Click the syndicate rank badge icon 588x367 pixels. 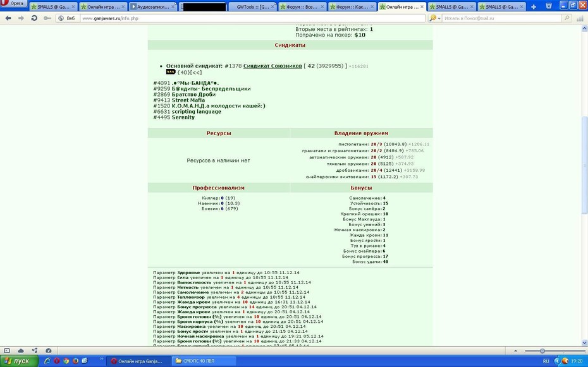(x=171, y=71)
